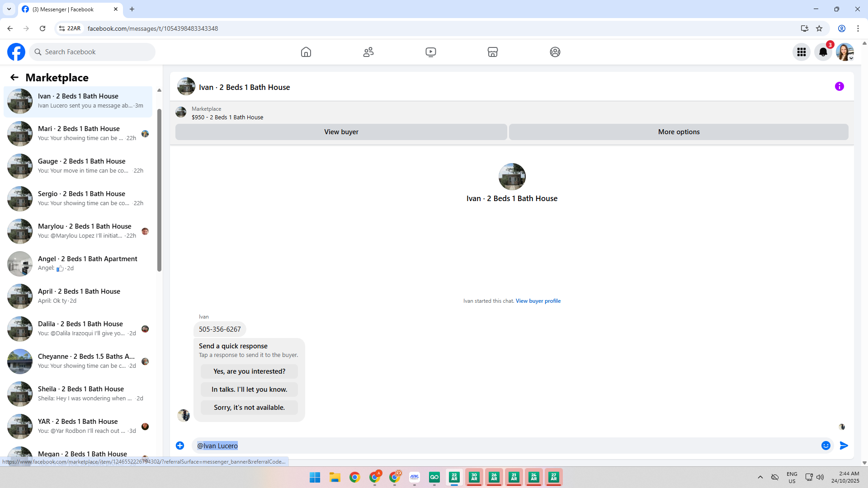The height and width of the screenshot is (488, 868).
Task: Click the ENG US language indicator
Action: pyautogui.click(x=792, y=477)
